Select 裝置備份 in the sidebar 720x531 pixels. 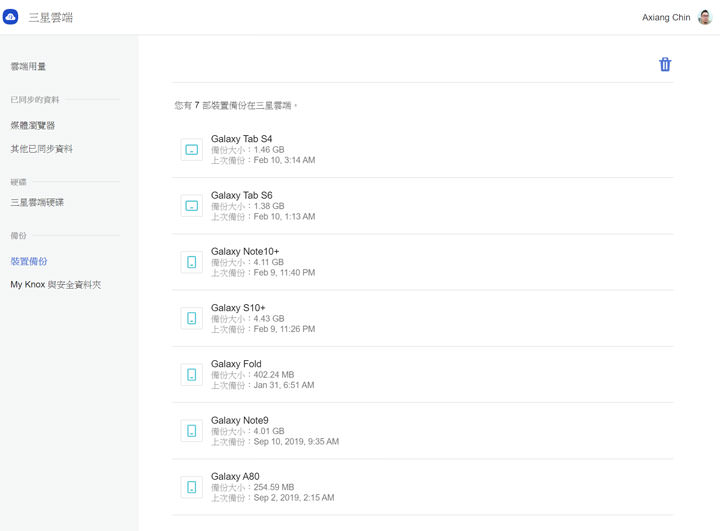pyautogui.click(x=29, y=261)
